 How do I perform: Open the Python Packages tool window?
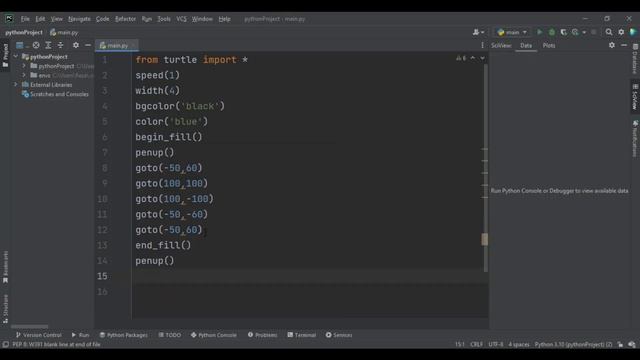click(x=124, y=335)
